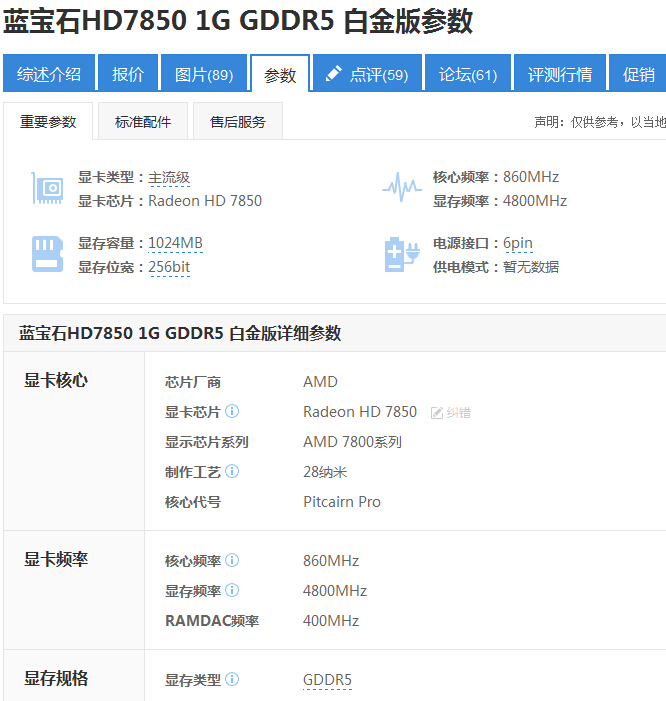Click the AMD 7800系列 value
The width and height of the screenshot is (666, 701).
tap(352, 442)
